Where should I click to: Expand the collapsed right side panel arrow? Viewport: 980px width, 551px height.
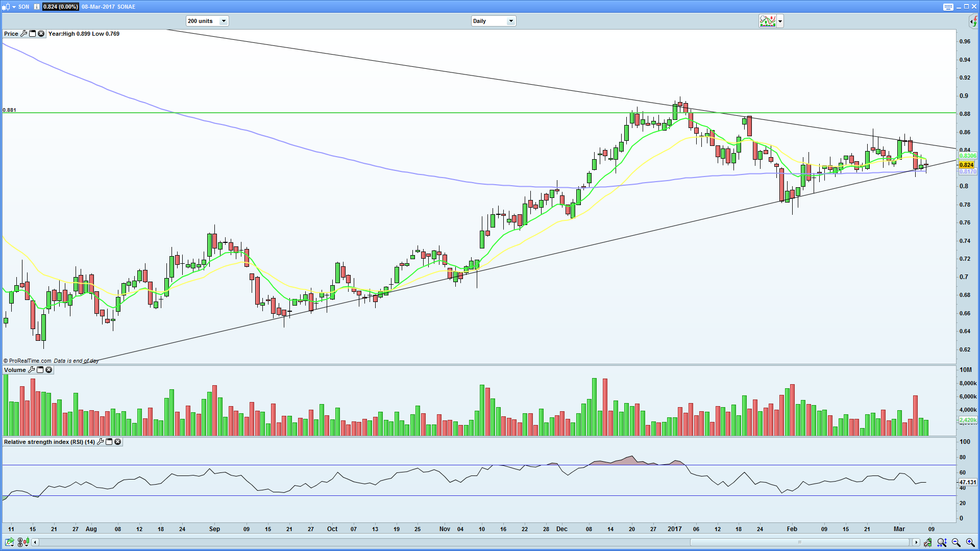973,21
